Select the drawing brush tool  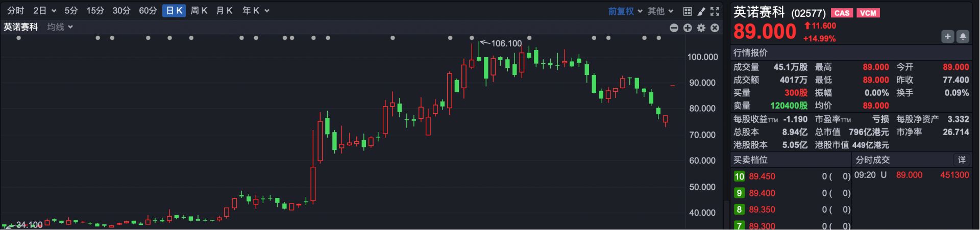pyautogui.click(x=701, y=11)
